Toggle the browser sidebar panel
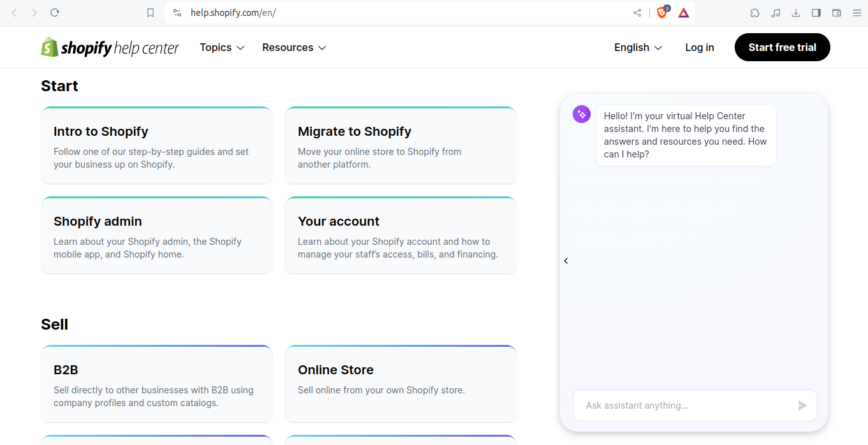The image size is (868, 445). (x=816, y=13)
